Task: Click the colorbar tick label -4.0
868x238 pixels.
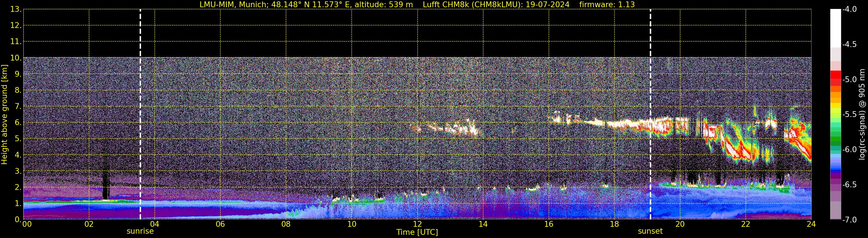Action: [x=849, y=10]
